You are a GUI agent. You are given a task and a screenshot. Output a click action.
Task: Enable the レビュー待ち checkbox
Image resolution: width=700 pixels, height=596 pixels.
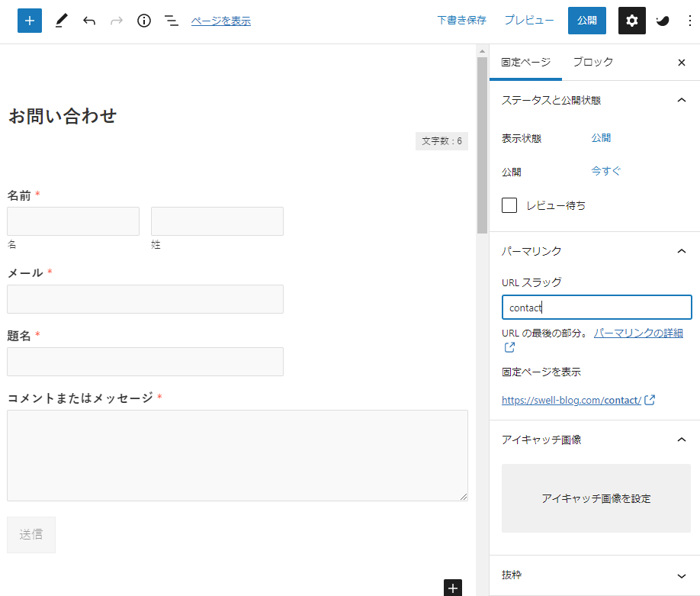tap(510, 205)
